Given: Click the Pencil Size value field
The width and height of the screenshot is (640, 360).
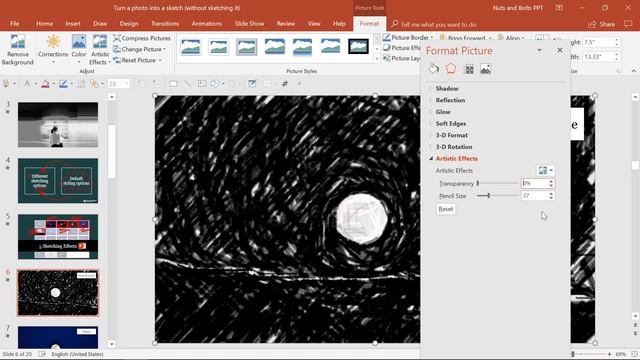Looking at the screenshot, I should [534, 196].
